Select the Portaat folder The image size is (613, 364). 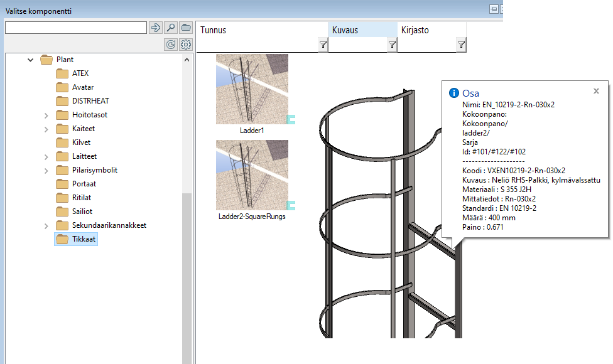(84, 184)
